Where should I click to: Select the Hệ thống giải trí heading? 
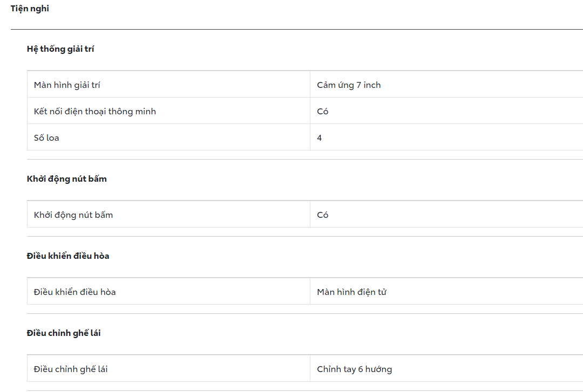coord(60,49)
